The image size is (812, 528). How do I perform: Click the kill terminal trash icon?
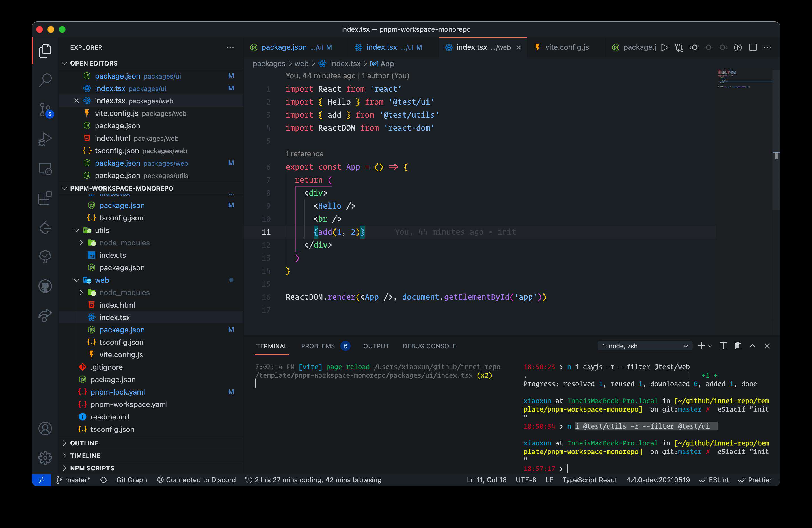(738, 346)
